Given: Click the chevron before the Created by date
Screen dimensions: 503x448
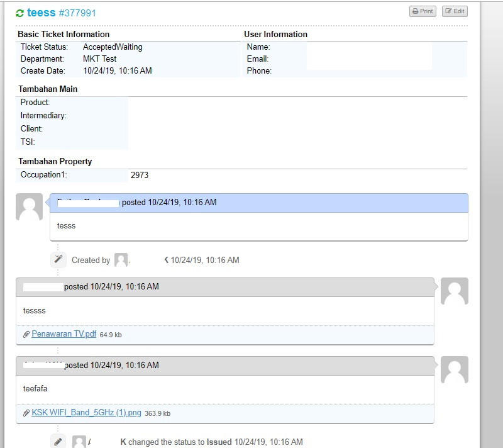Looking at the screenshot, I should (x=166, y=260).
